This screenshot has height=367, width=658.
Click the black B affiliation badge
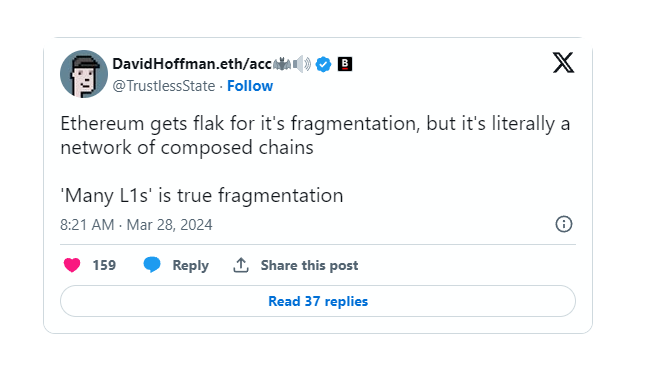[345, 64]
